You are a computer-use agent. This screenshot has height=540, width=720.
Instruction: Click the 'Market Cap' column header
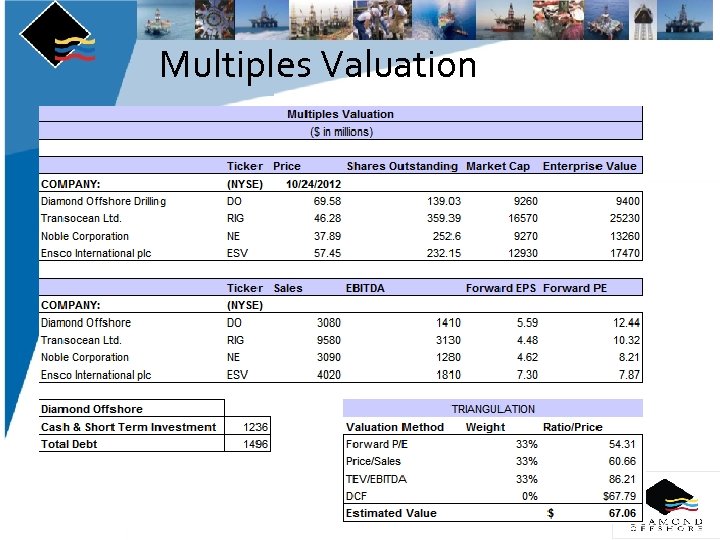(x=498, y=166)
